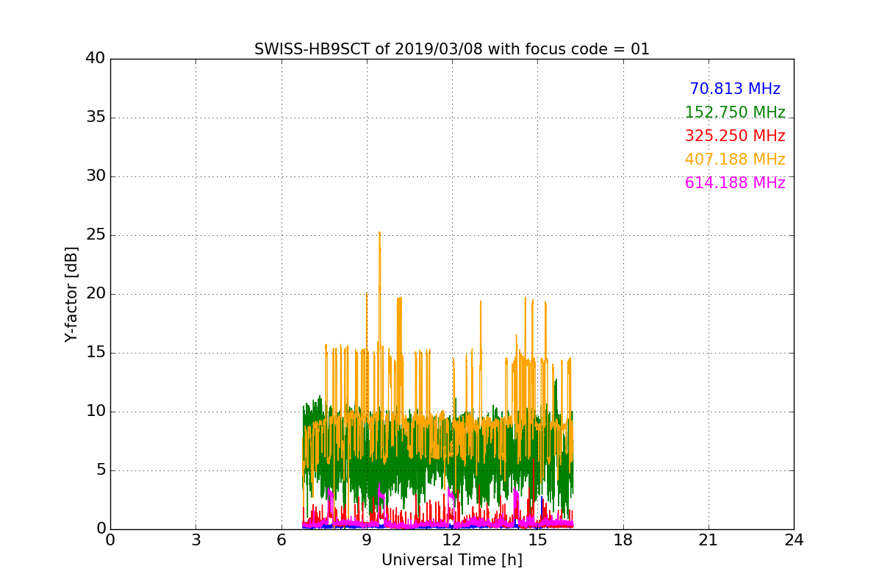This screenshot has height=588, width=882.
Task: Select the 614.188 MHz legend label
Action: (x=735, y=183)
